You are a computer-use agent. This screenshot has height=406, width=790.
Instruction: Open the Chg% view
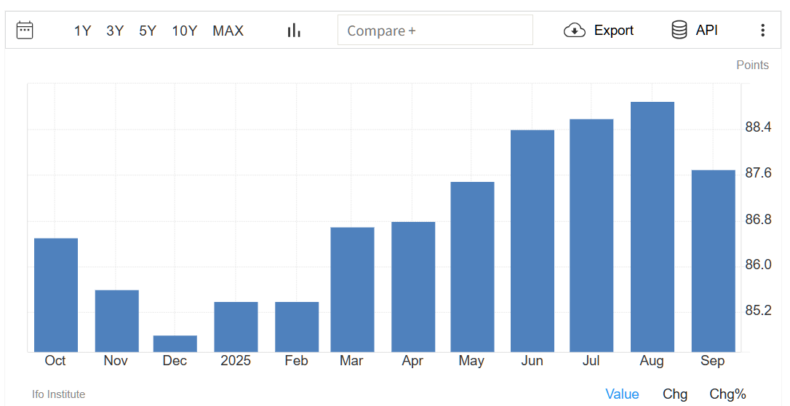click(x=727, y=394)
